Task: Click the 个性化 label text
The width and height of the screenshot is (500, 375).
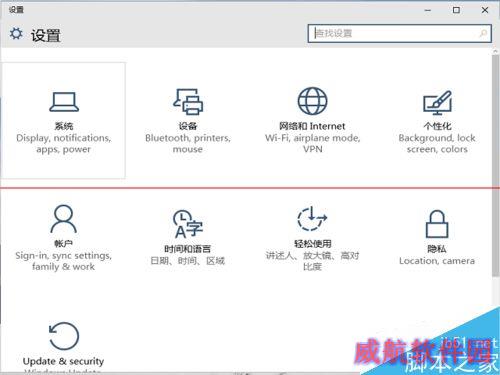Action: pyautogui.click(x=437, y=126)
